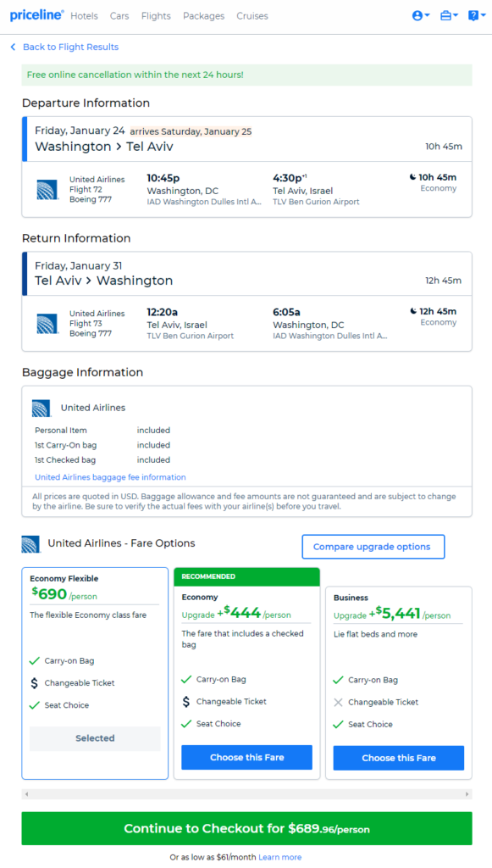Click United logo in Baggage Information
492x868 pixels.
click(x=41, y=408)
